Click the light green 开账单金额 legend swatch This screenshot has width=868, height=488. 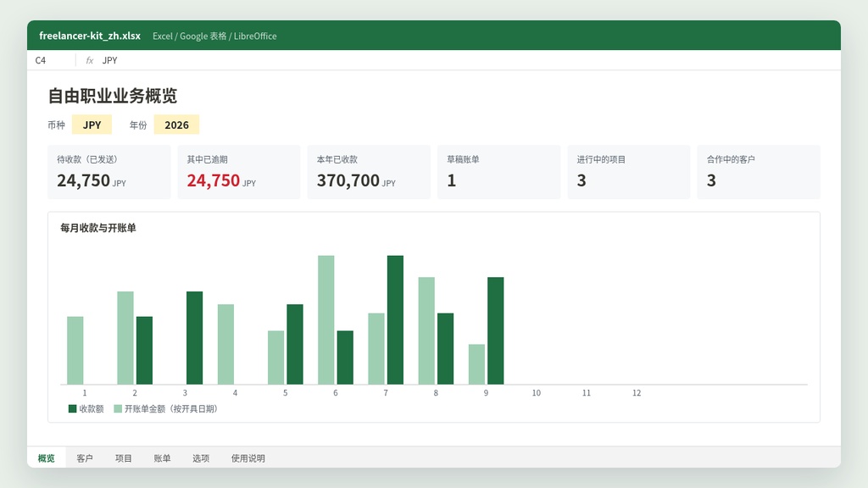118,409
